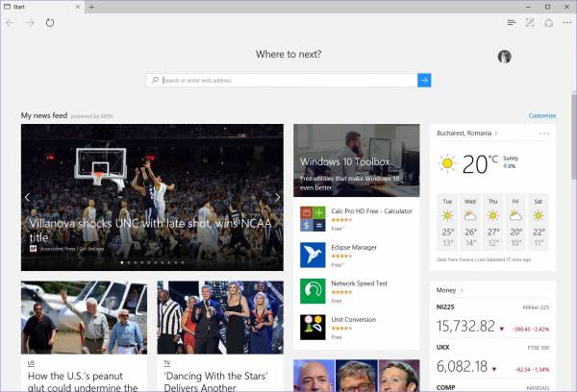Image resolution: width=577 pixels, height=392 pixels.
Task: Click the Share icon in toolbar
Action: (x=549, y=23)
